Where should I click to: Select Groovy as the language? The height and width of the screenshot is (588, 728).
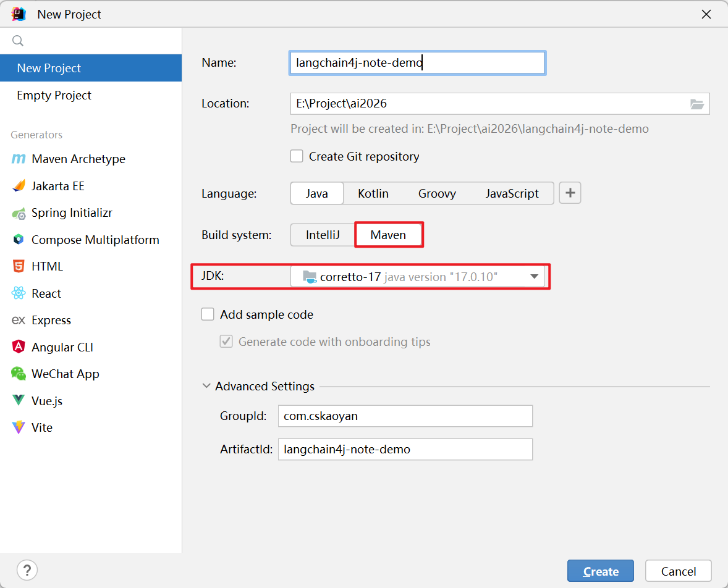click(x=437, y=193)
